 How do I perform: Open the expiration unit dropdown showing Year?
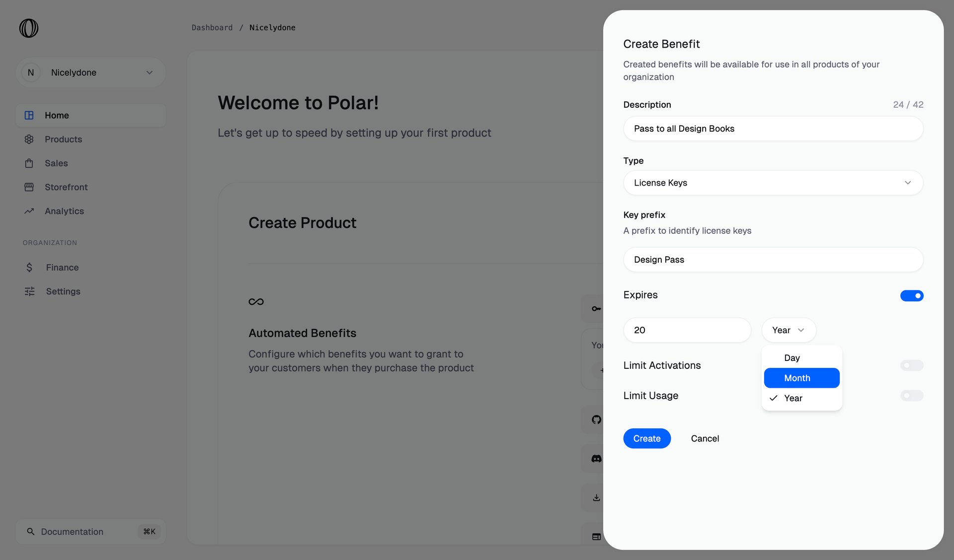point(788,330)
